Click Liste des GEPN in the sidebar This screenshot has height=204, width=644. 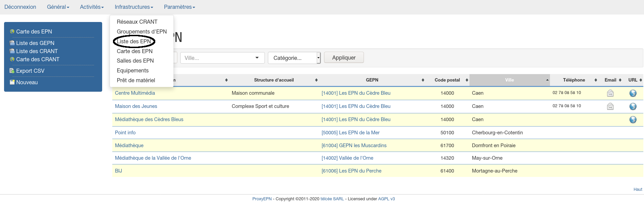[35, 43]
